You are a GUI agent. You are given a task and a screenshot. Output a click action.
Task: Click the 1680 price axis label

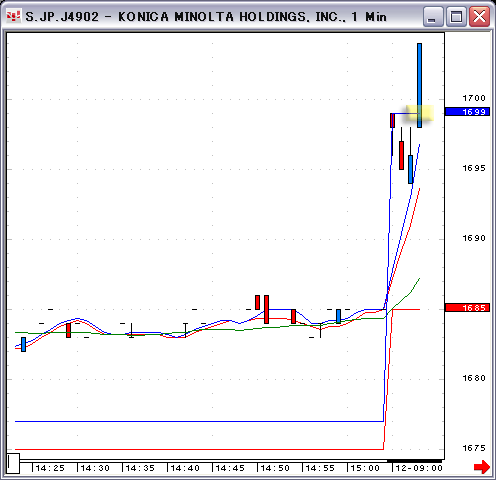474,378
